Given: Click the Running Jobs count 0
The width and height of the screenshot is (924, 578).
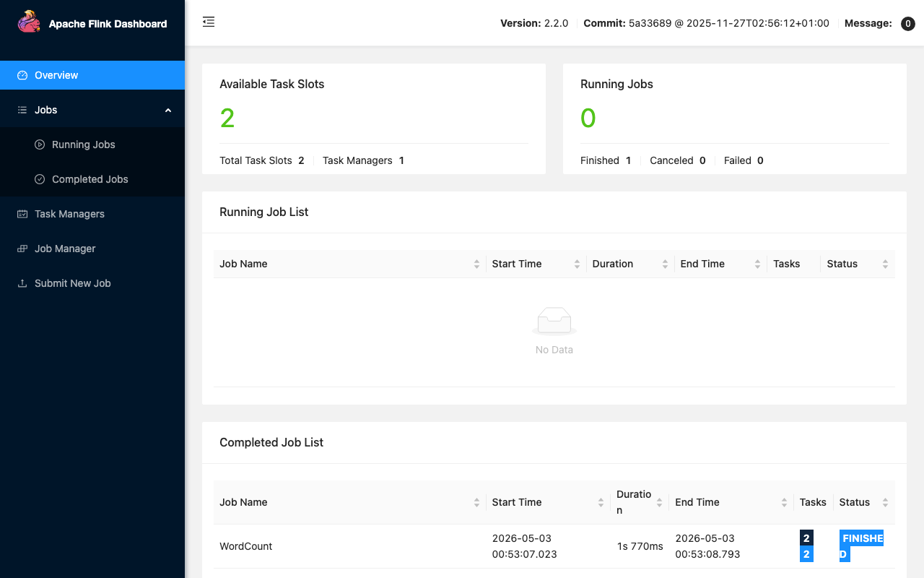Looking at the screenshot, I should [x=588, y=118].
